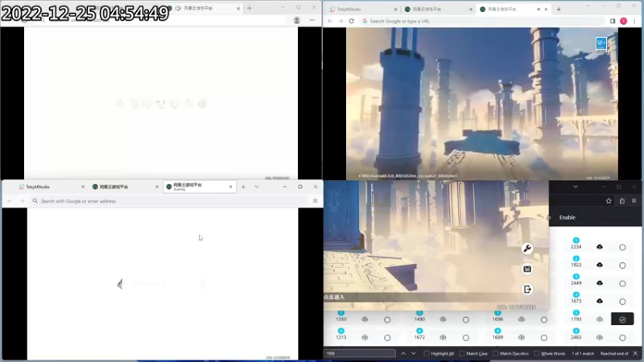Switch to second tab in Chrome window
Image resolution: width=644 pixels, height=362 pixels.
438,9
